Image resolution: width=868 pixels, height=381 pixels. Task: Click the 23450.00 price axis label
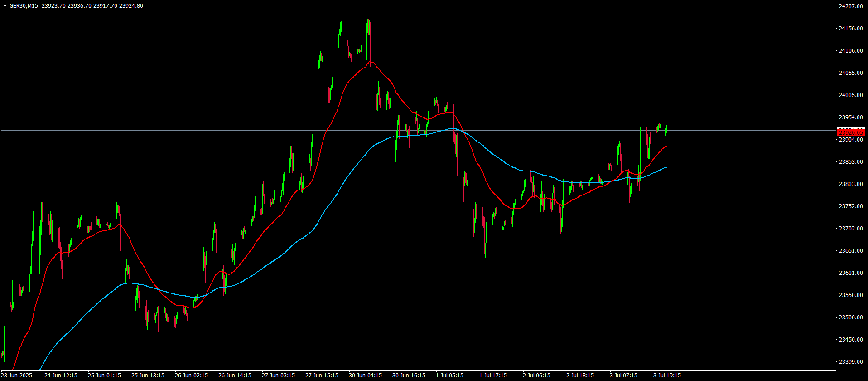click(850, 339)
